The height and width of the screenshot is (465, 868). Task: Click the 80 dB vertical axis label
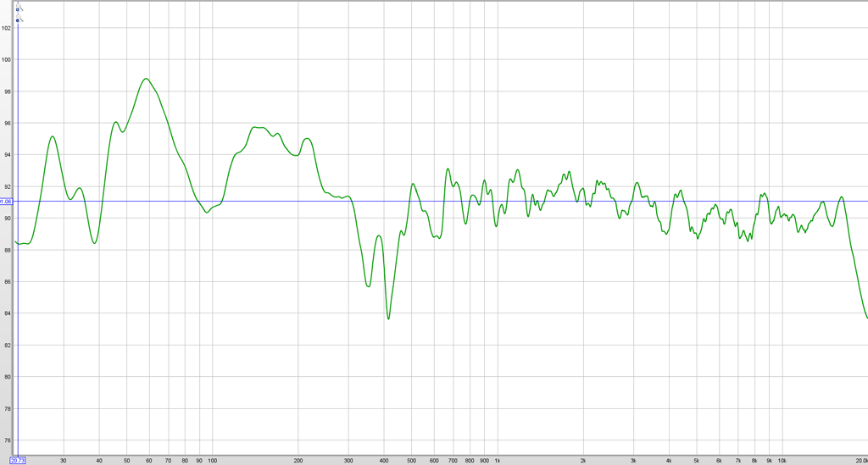7,377
